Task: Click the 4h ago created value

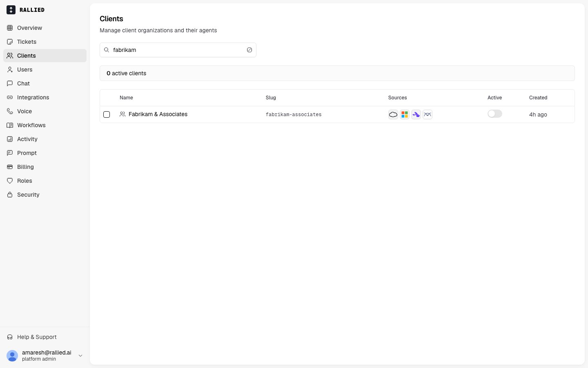Action: click(x=538, y=114)
